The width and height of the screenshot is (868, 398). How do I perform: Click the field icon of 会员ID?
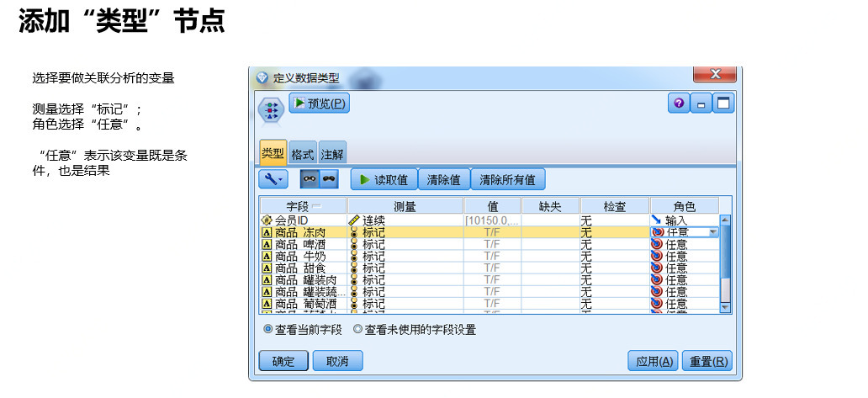[x=267, y=220]
